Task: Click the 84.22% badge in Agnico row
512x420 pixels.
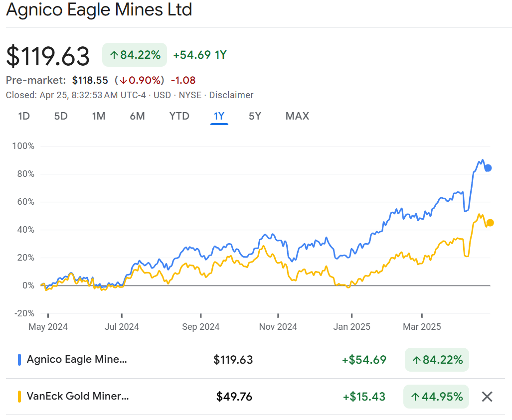Action: click(437, 360)
